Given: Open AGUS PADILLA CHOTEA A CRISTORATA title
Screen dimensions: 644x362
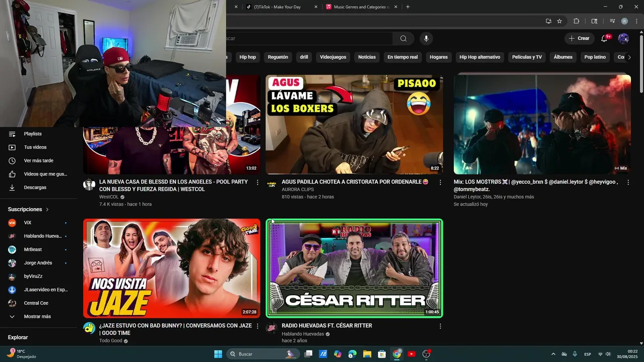Looking at the screenshot, I should 355,182.
